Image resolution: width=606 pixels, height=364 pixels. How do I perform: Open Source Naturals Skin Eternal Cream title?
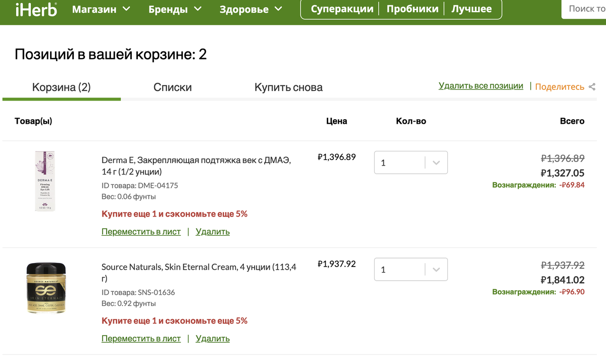199,273
